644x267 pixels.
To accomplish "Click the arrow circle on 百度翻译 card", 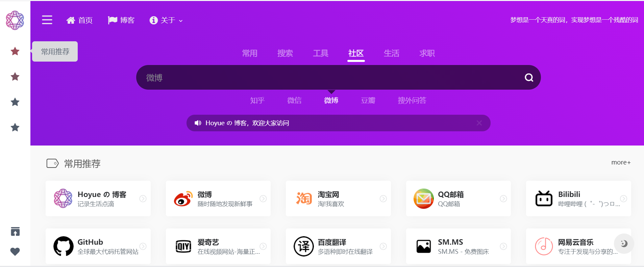I will (x=383, y=246).
